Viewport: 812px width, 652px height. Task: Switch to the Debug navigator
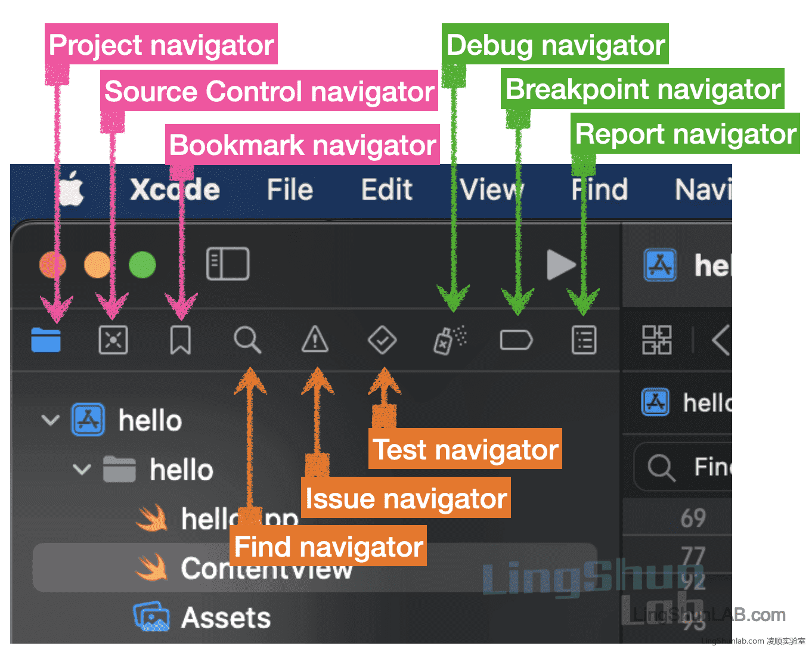[450, 340]
